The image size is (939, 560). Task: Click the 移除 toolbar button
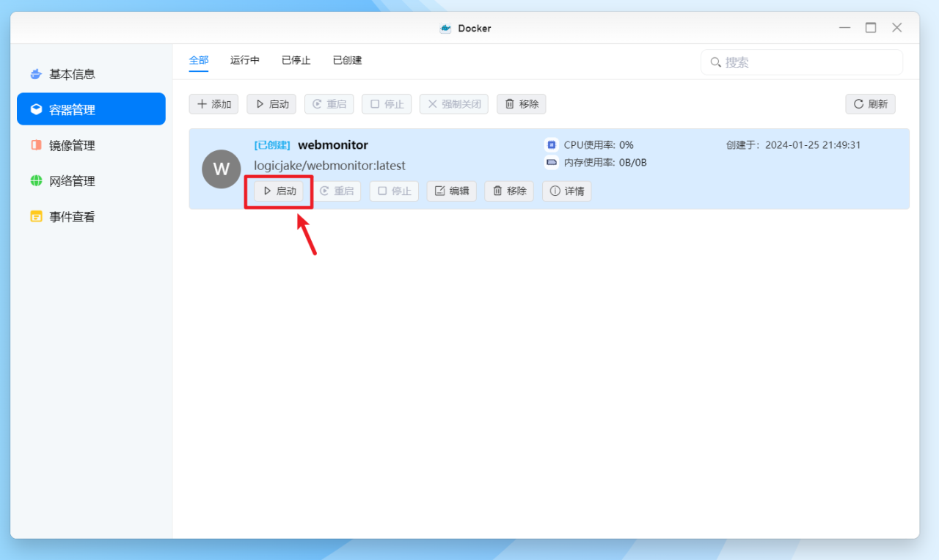[521, 103]
